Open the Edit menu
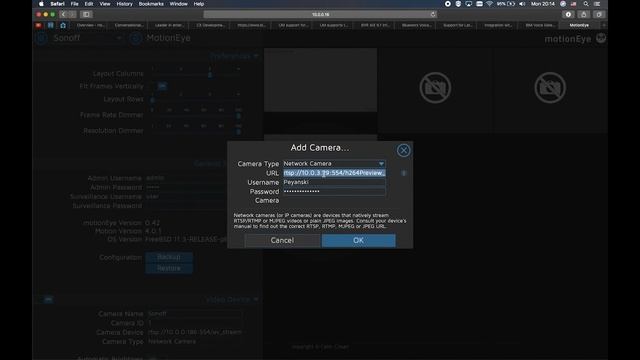 [x=89, y=4]
